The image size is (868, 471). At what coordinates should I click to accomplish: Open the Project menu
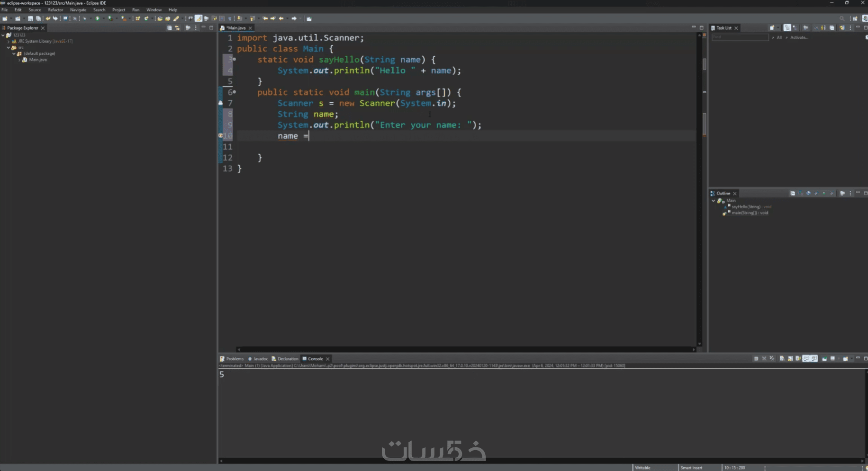pos(118,9)
